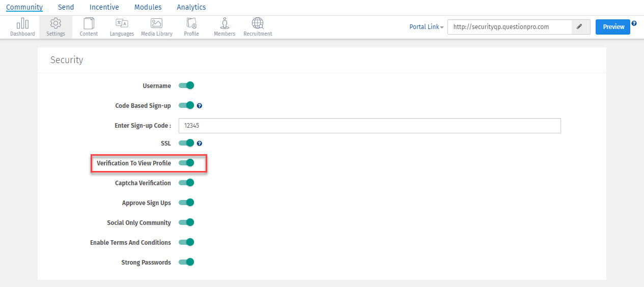Expand the Portal Link dropdown
Viewport: 644px width, 287px height.
coord(427,27)
